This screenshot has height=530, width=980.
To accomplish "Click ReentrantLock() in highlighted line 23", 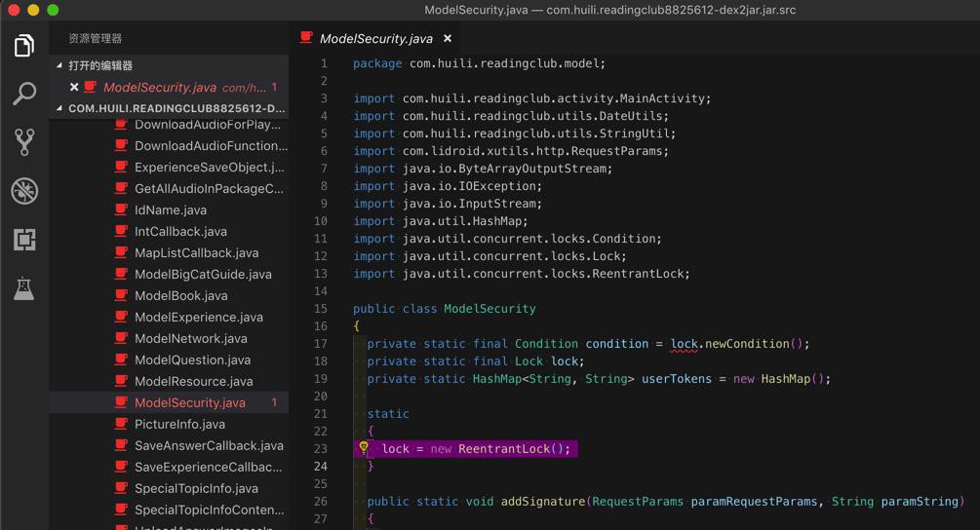I will click(510, 449).
